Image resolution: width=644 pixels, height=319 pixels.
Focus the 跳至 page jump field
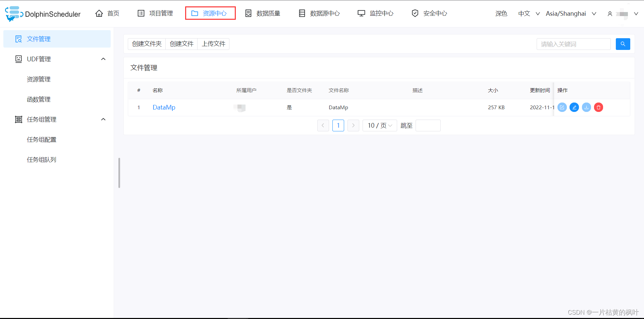tap(428, 125)
